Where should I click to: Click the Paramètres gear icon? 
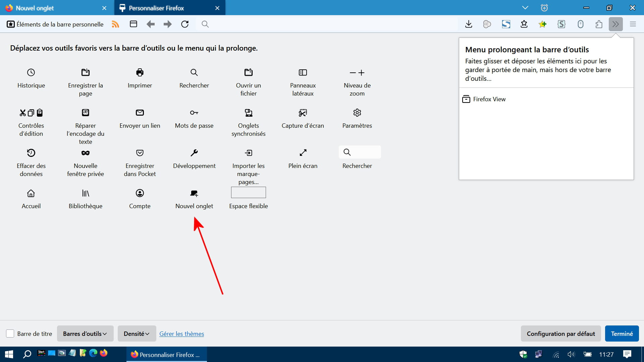(x=357, y=113)
